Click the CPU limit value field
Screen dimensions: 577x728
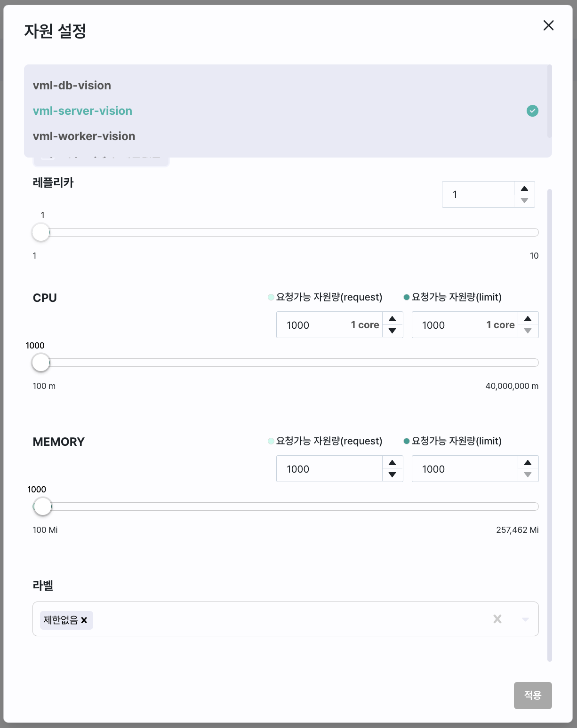pyautogui.click(x=465, y=325)
